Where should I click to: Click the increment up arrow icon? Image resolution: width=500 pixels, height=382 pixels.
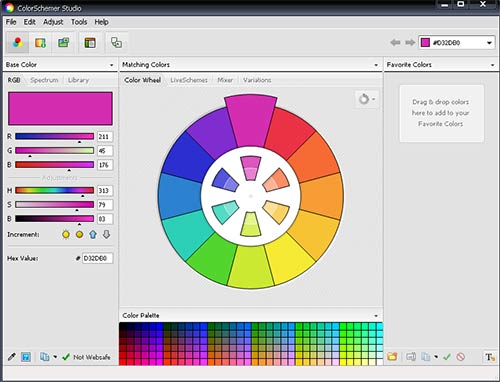[93, 235]
